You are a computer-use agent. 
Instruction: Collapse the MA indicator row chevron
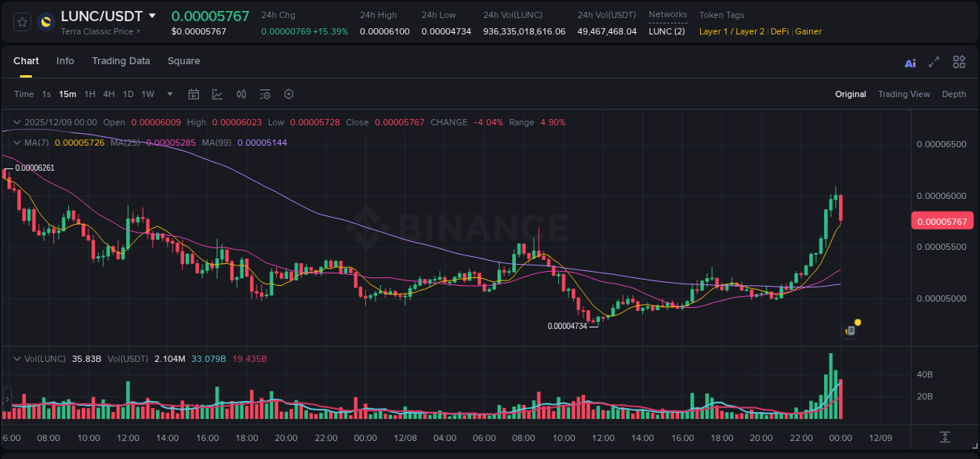[x=16, y=143]
